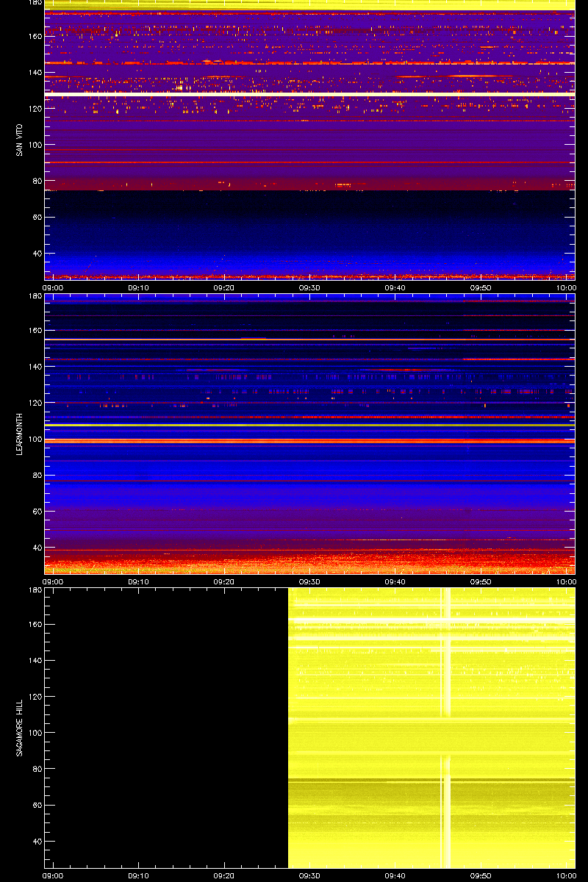
Task: Select the San Vito spectrogram panel
Action: click(x=309, y=140)
